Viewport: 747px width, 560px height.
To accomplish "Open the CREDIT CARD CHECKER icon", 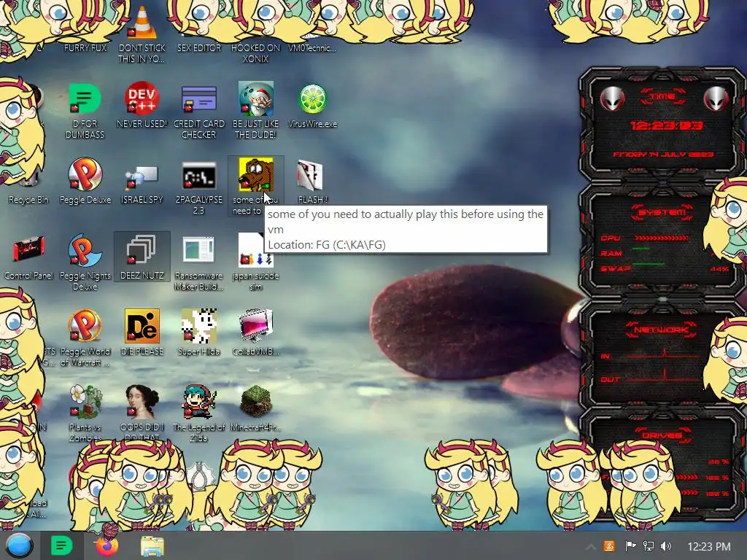I will pos(198,99).
